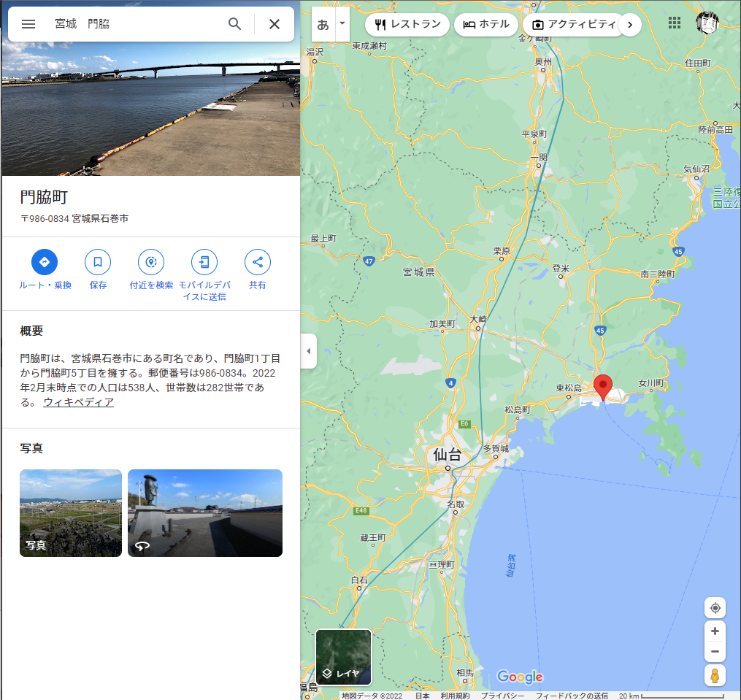Collapse the side panel arrow

click(309, 350)
